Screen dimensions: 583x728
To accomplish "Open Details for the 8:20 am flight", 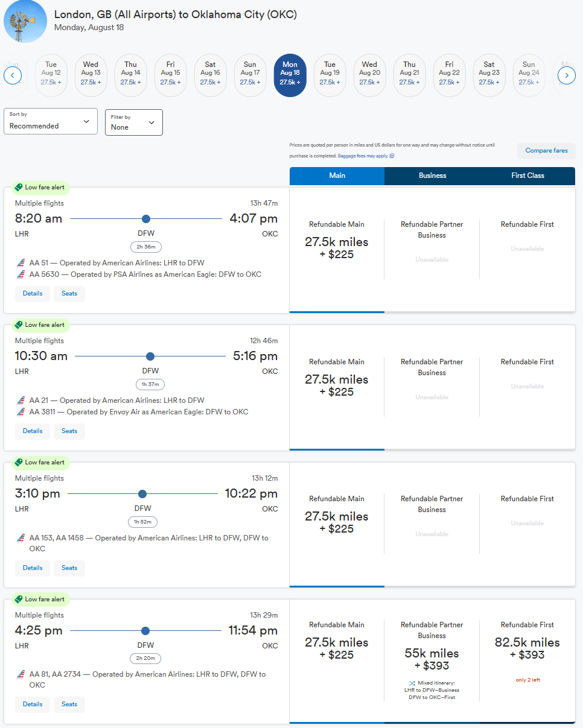I will [x=33, y=294].
